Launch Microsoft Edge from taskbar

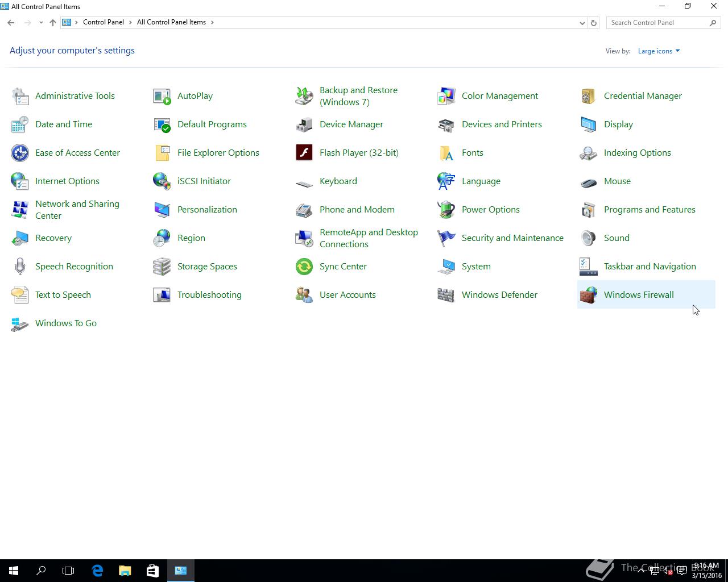tap(97, 571)
